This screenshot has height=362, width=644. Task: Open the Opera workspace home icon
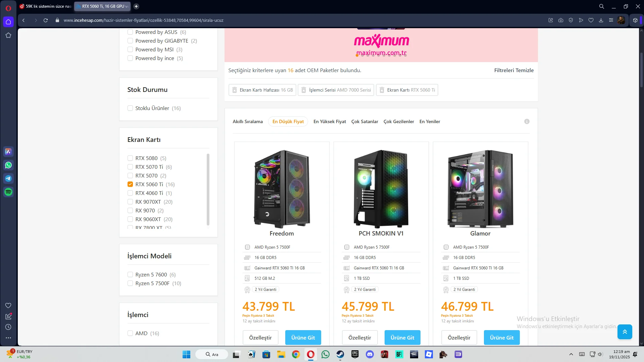coord(8,22)
